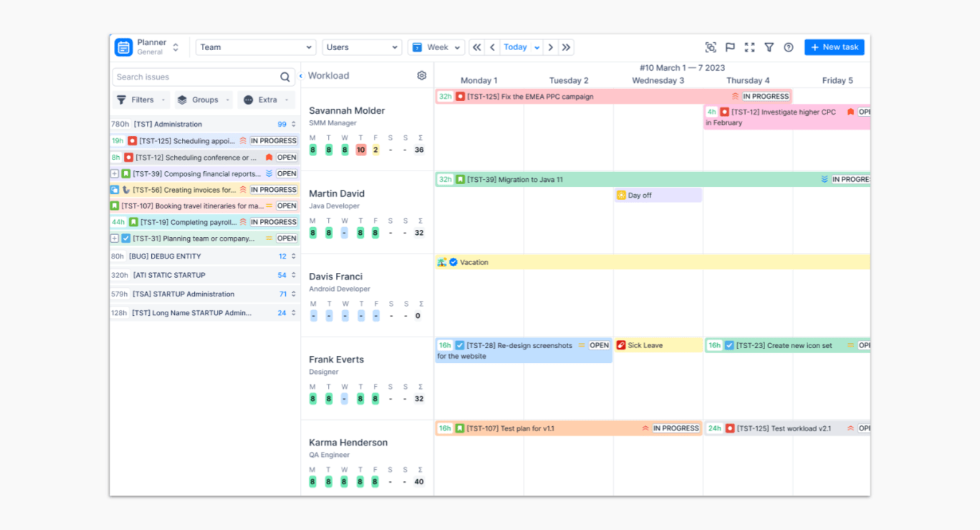Image resolution: width=980 pixels, height=530 pixels.
Task: Click the search magnifier in Search issues
Action: click(x=285, y=77)
